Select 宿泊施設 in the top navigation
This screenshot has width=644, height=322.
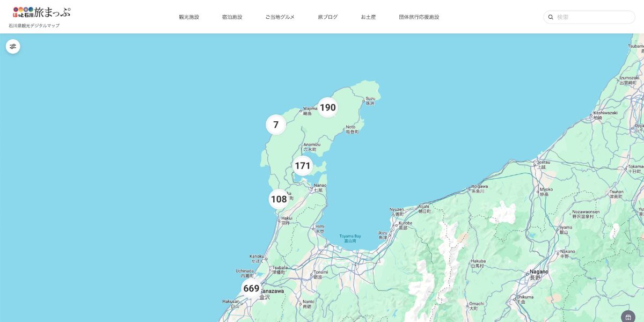[232, 17]
